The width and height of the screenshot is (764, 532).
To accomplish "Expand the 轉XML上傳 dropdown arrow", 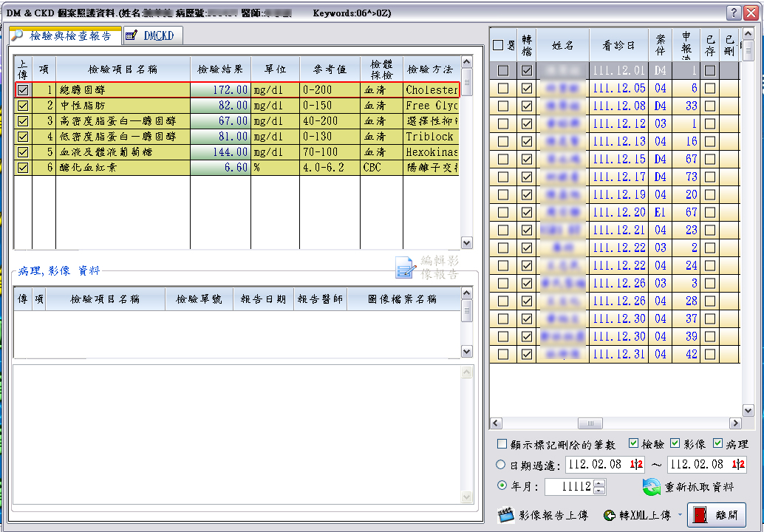I will coord(678,515).
